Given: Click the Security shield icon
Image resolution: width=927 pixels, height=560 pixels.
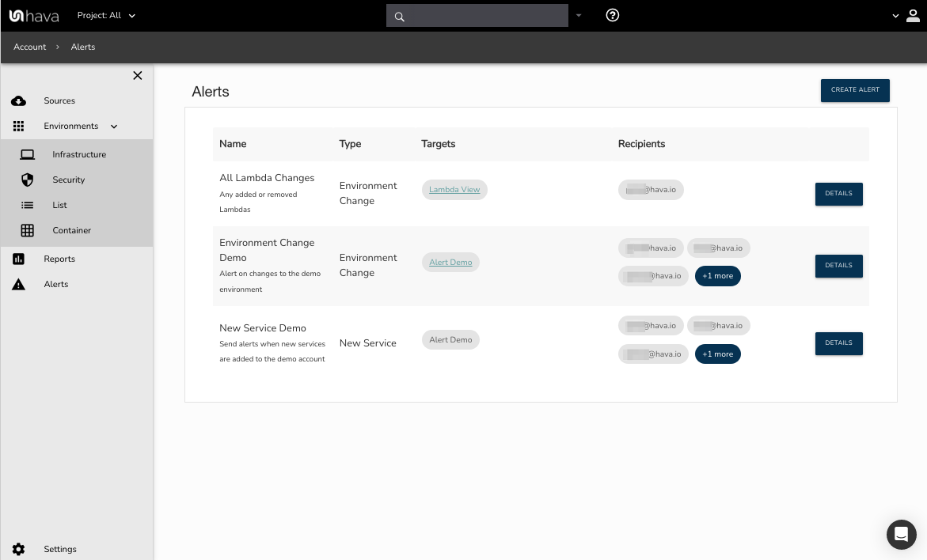Looking at the screenshot, I should click(x=28, y=180).
